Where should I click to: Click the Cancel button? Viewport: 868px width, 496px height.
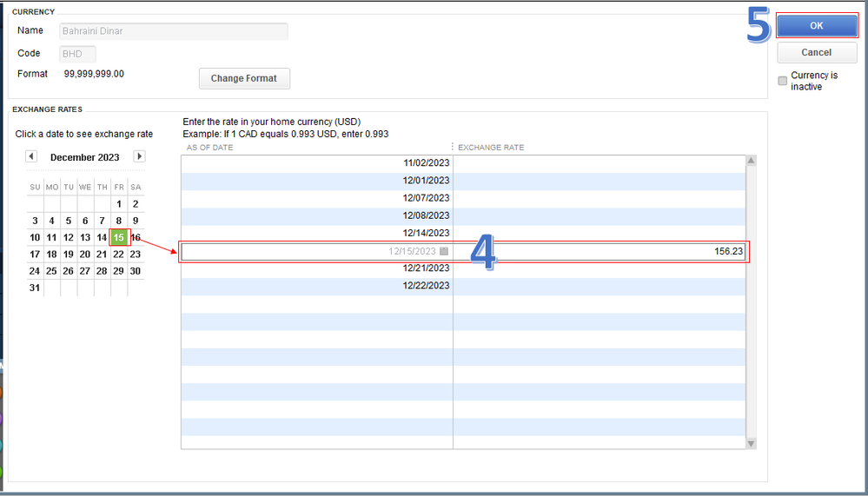817,53
